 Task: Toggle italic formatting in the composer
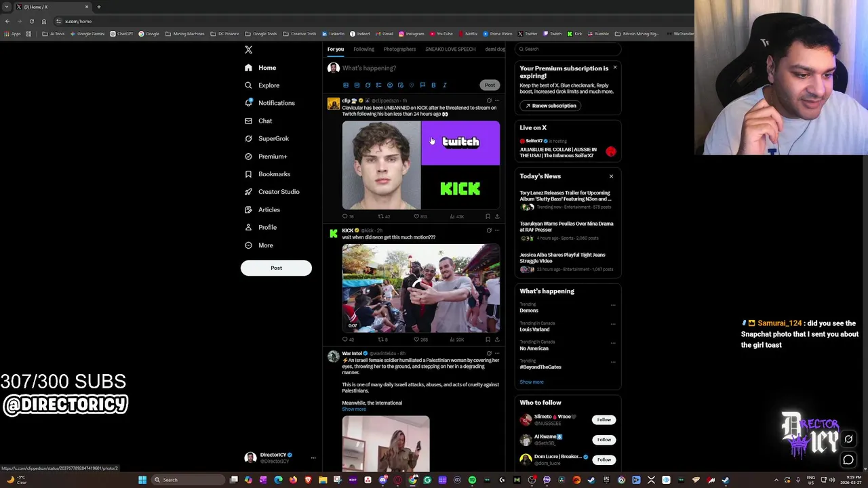click(x=444, y=85)
